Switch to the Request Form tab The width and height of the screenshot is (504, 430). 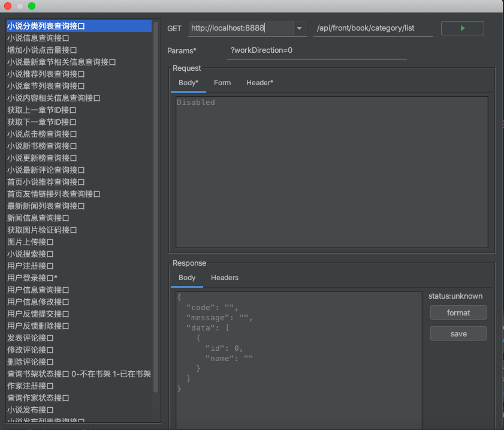222,83
